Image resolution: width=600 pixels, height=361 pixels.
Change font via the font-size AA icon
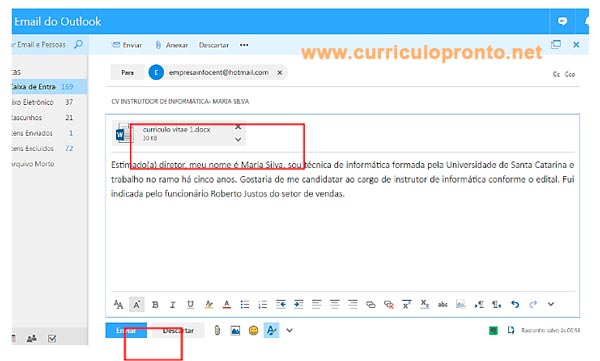coord(118,304)
